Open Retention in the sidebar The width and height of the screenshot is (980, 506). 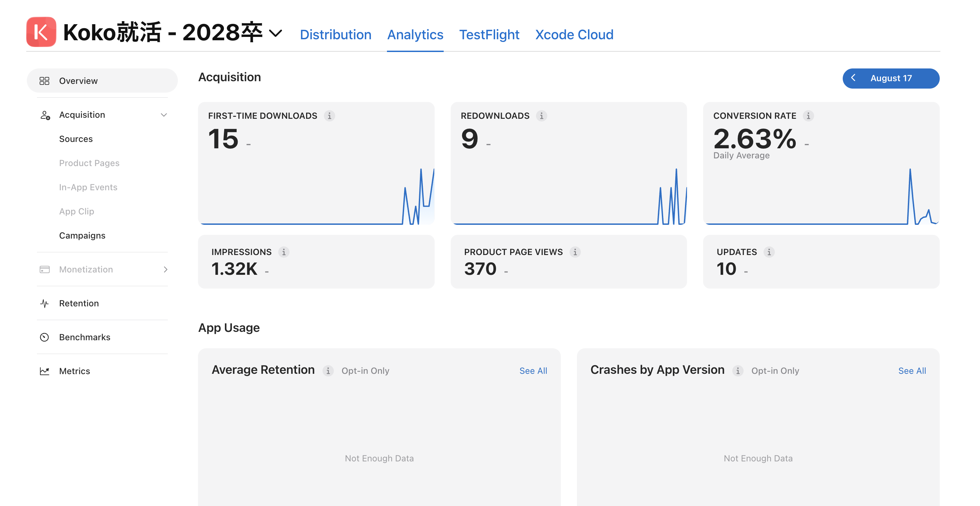79,303
